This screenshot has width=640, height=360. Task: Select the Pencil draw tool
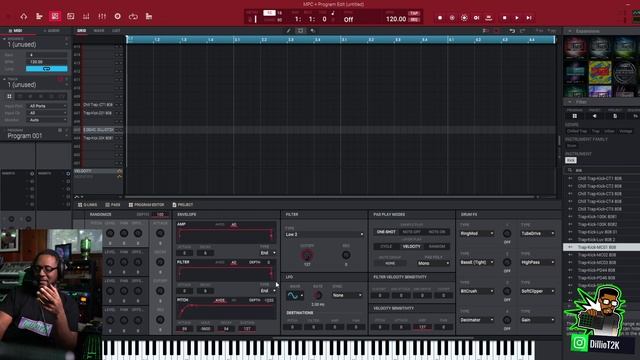[x=288, y=31]
